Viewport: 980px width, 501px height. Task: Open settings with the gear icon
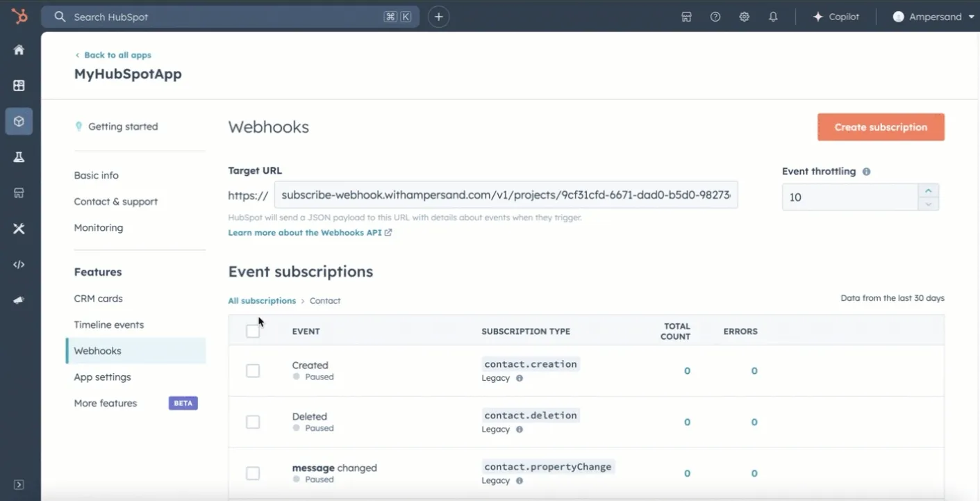coord(744,16)
